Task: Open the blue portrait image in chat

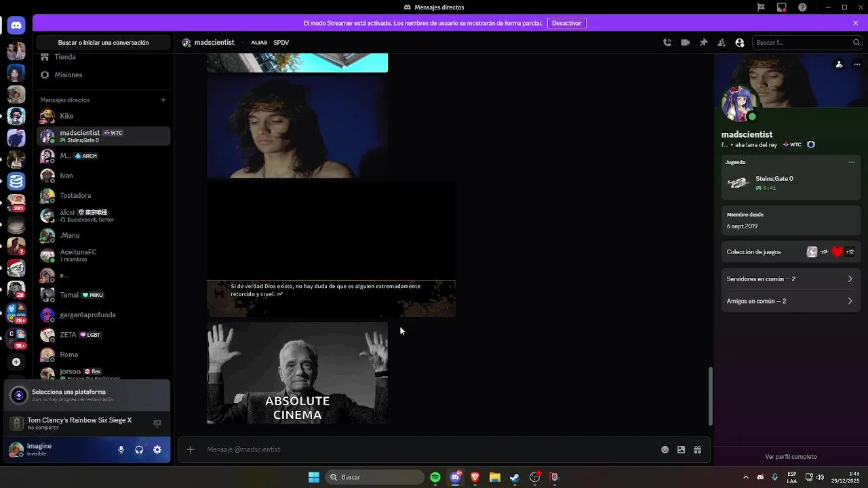Action: (297, 127)
